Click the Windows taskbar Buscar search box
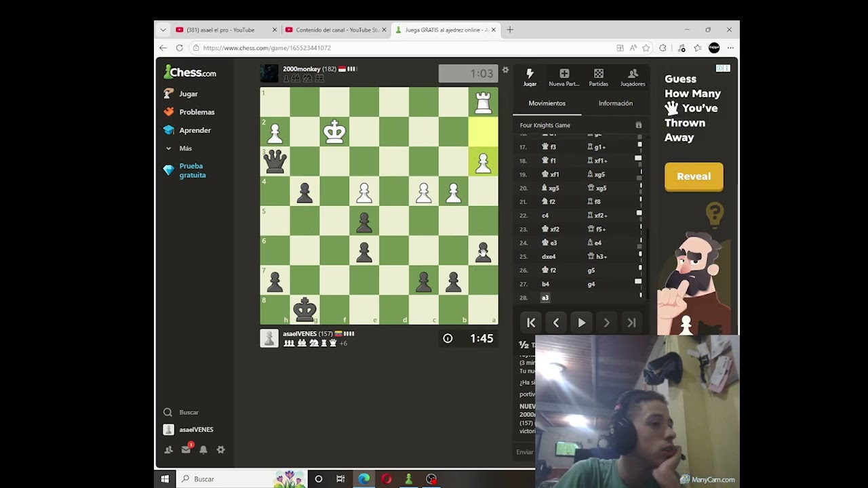This screenshot has width=868, height=488. point(241,479)
